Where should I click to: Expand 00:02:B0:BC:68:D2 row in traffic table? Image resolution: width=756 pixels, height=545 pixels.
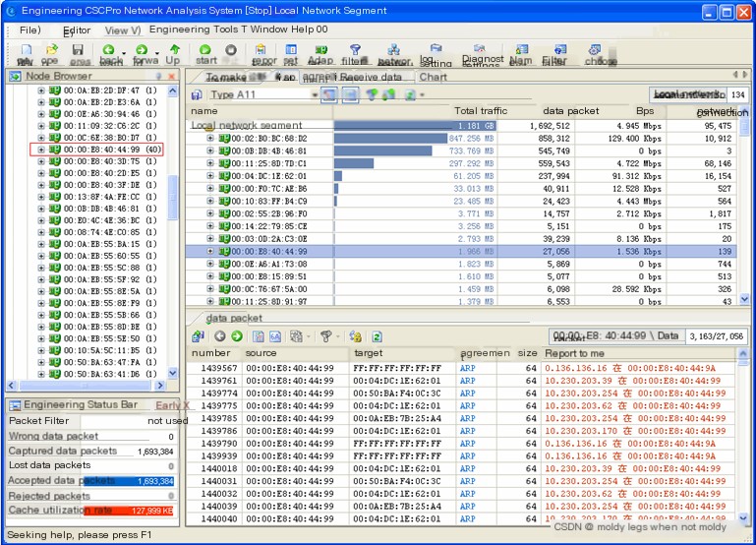point(210,138)
